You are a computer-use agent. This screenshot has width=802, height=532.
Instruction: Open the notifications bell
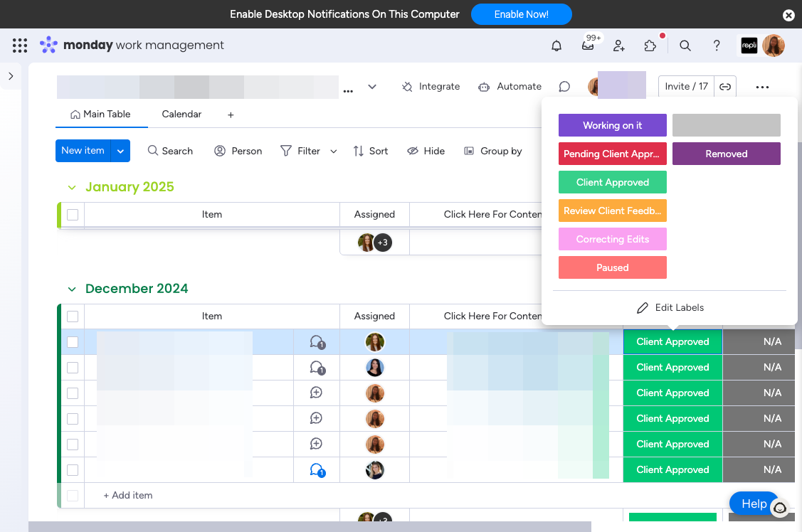click(x=556, y=46)
